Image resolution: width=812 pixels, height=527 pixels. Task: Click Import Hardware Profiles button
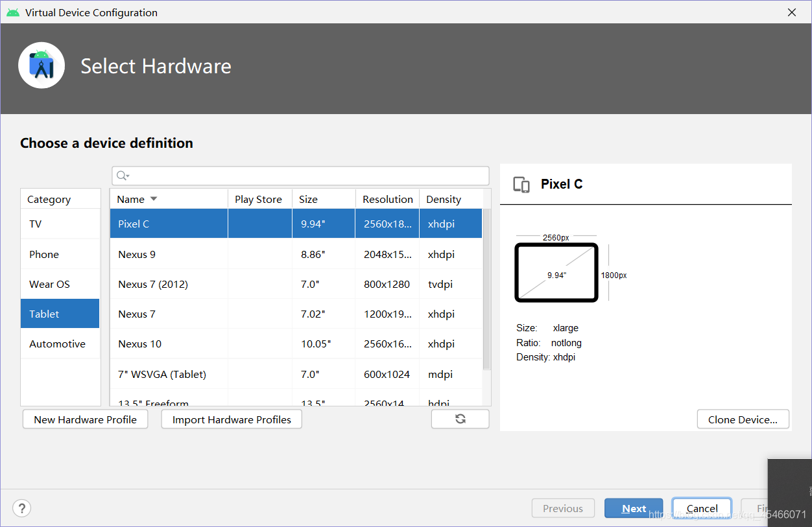point(232,419)
